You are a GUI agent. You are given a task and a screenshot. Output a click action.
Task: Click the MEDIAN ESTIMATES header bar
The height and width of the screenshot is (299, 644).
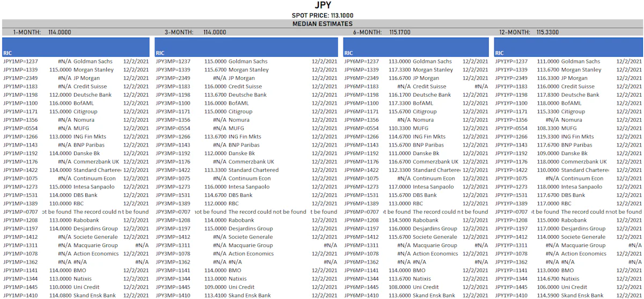(x=322, y=24)
